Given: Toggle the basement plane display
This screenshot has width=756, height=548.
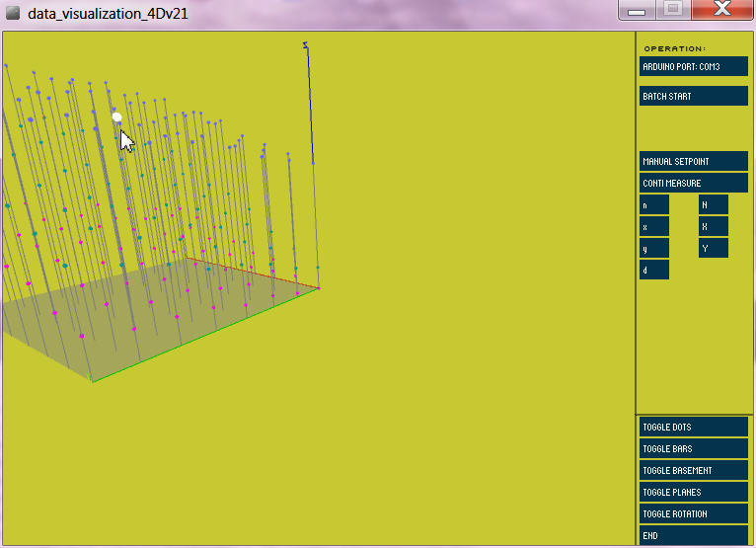Looking at the screenshot, I should pos(693,470).
